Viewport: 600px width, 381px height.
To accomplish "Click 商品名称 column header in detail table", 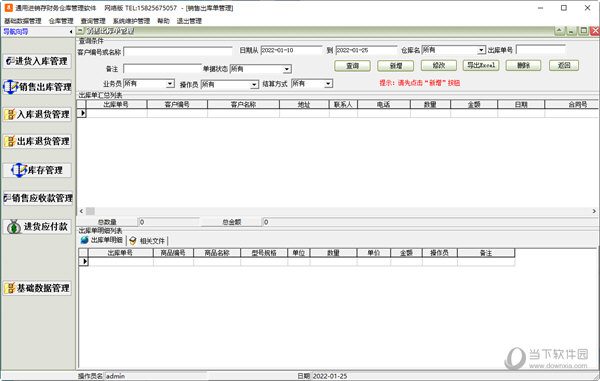I will (x=217, y=253).
